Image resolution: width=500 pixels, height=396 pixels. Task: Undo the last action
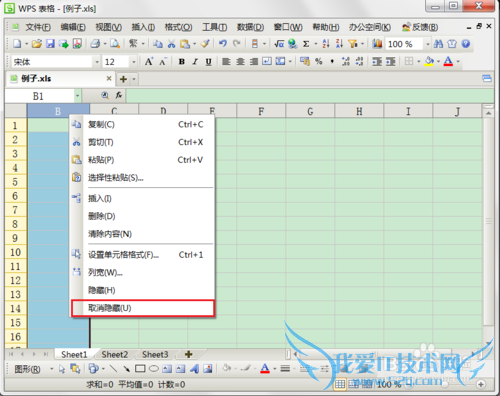tap(223, 44)
